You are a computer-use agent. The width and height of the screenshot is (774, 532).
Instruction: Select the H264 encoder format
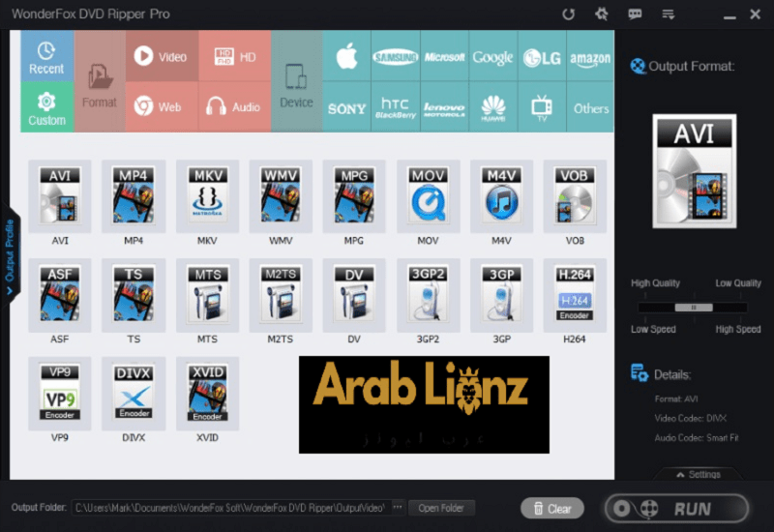pos(575,295)
